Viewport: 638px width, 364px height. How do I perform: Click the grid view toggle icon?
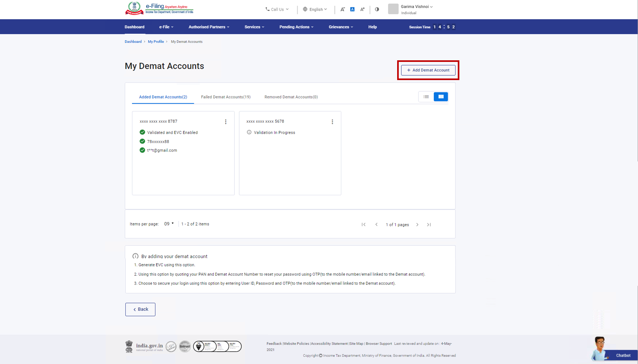(x=441, y=96)
